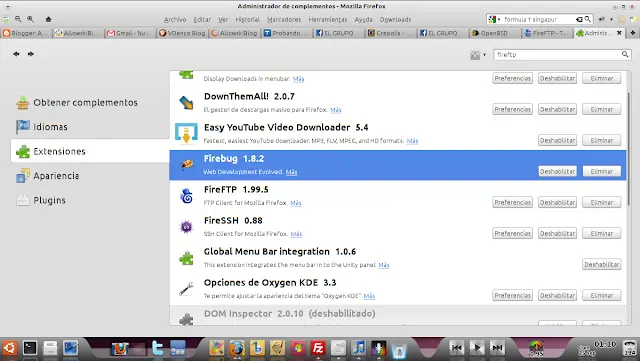This screenshot has width=640, height=361.
Task: Click Preferencias for Opciones de Oxygen KDE
Action: (x=512, y=296)
